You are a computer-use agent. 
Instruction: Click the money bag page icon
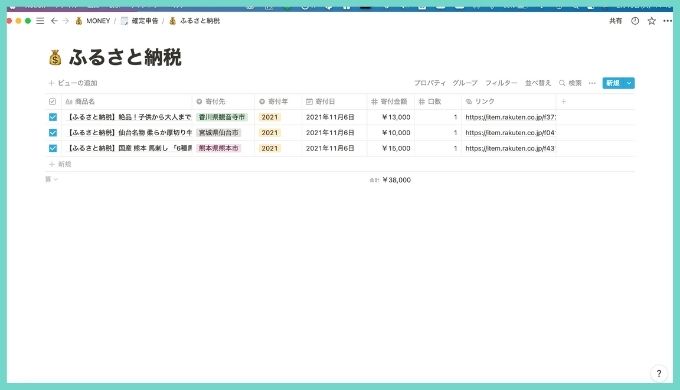coord(55,57)
